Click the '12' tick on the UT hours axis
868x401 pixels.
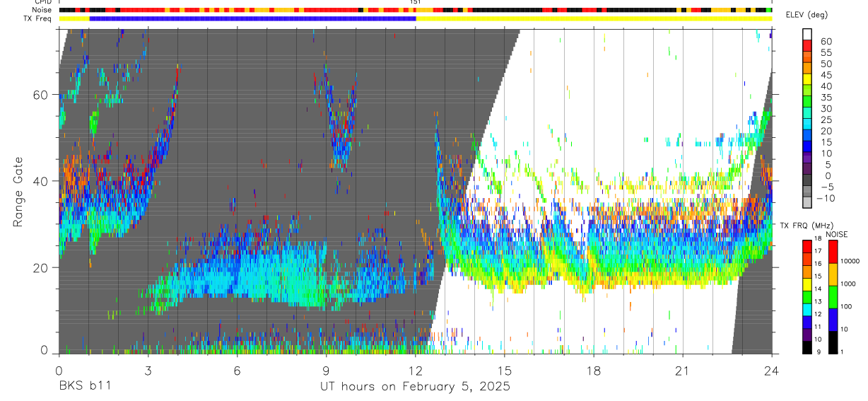tap(416, 371)
